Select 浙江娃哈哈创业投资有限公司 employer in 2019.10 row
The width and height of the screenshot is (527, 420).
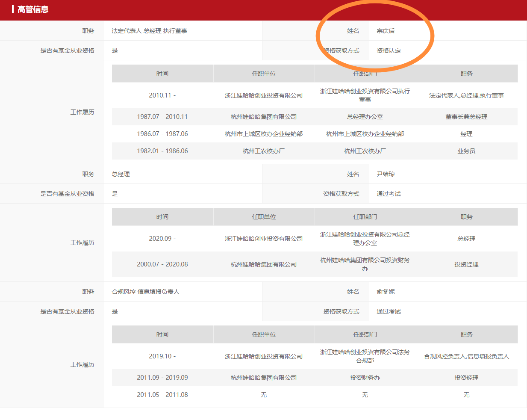click(x=264, y=356)
